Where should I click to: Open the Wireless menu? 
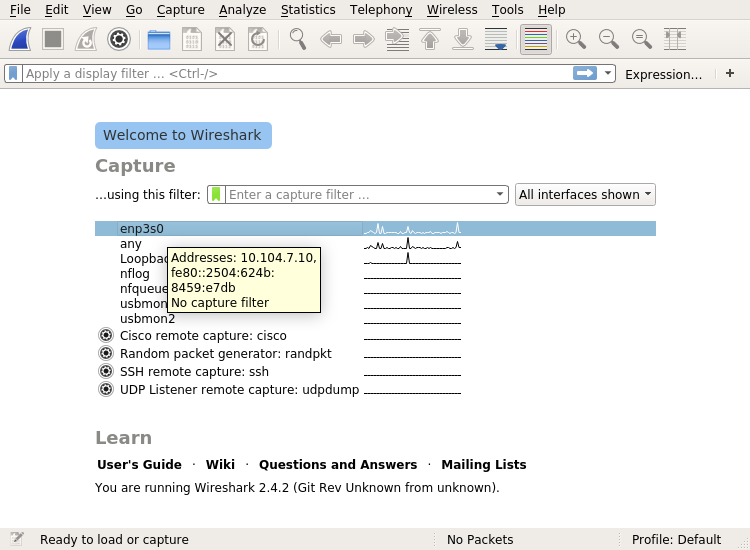click(452, 10)
